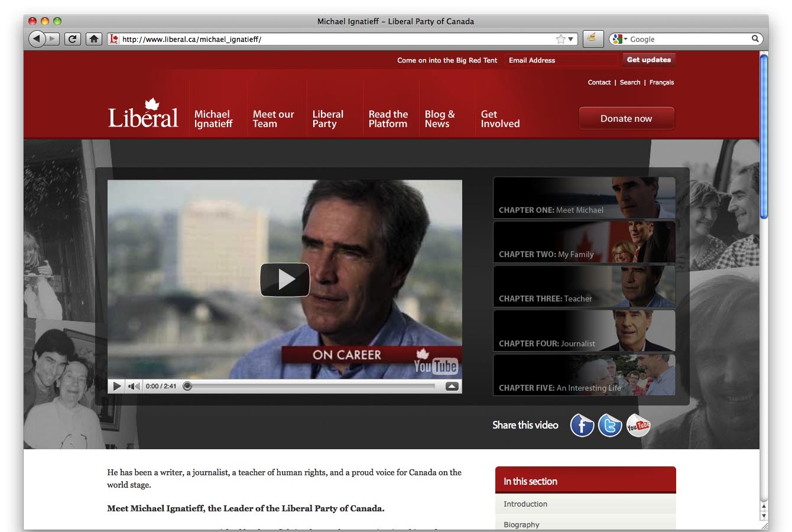
Task: Expand video player options arrow
Action: click(452, 387)
